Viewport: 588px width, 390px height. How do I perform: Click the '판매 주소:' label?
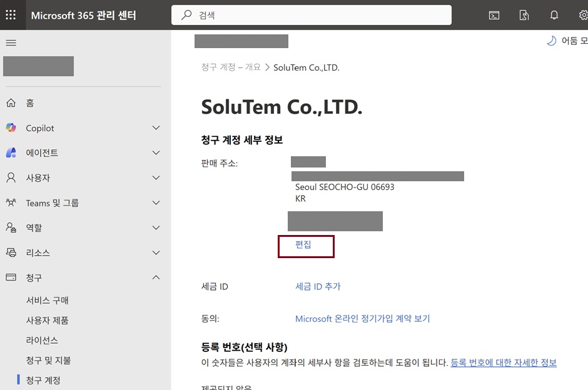[x=220, y=163]
